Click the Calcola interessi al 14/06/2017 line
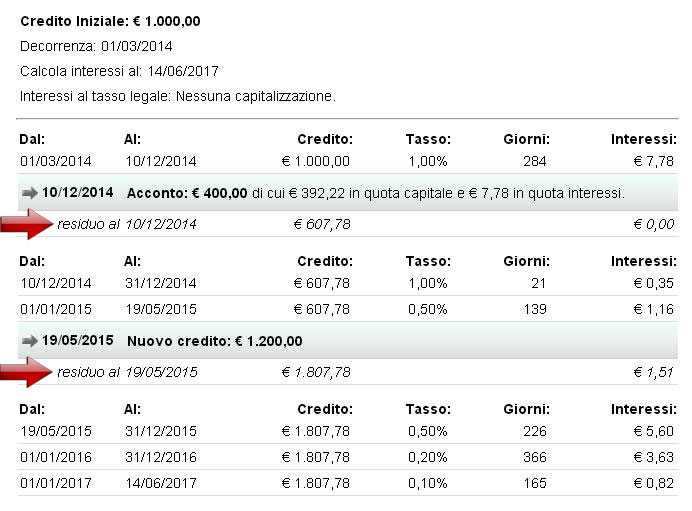Viewport: 692px width, 511px height. [x=120, y=71]
